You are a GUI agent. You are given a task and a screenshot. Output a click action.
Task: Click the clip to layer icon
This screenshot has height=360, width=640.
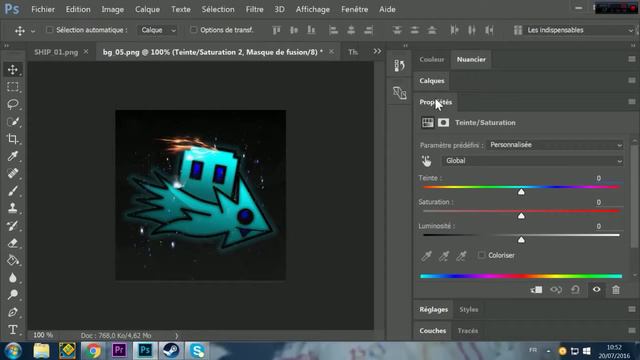(536, 290)
